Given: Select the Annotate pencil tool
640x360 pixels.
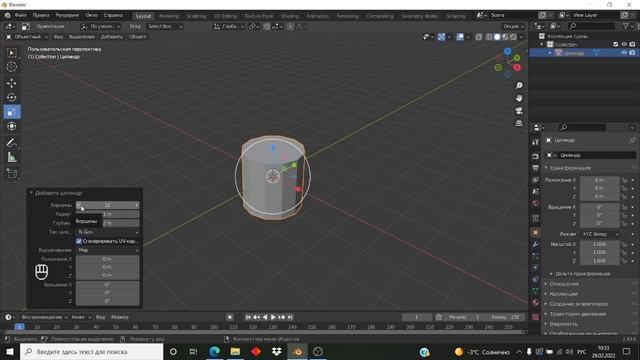Looking at the screenshot, I should tap(11, 142).
